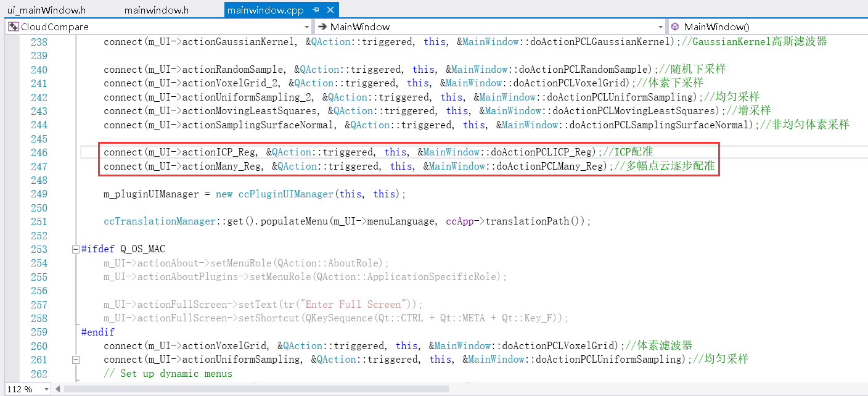Pin the mainwindow.cpp tab
868x396 pixels.
click(x=316, y=10)
